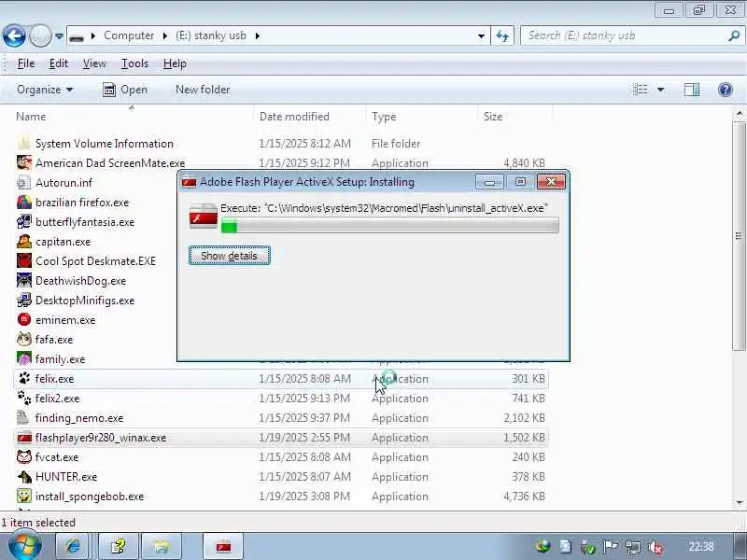This screenshot has width=747, height=560.
Task: Open the File menu
Action: 26,63
